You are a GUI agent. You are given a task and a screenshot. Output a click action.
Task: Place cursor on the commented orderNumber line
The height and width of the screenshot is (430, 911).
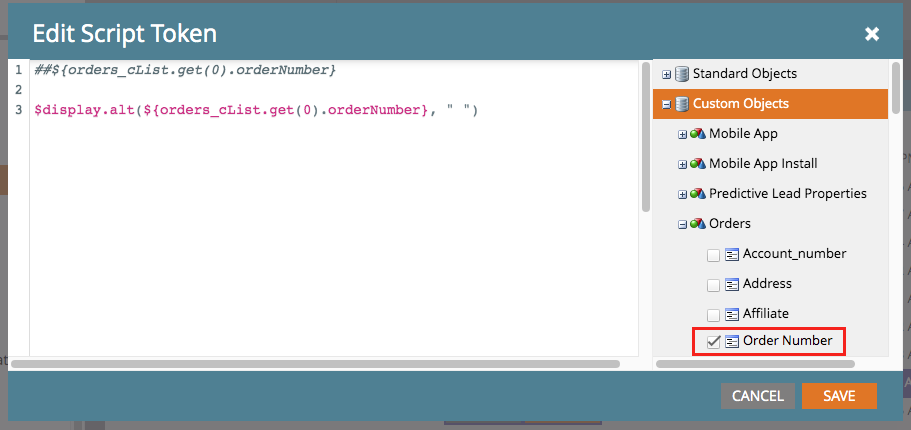pyautogui.click(x=185, y=70)
